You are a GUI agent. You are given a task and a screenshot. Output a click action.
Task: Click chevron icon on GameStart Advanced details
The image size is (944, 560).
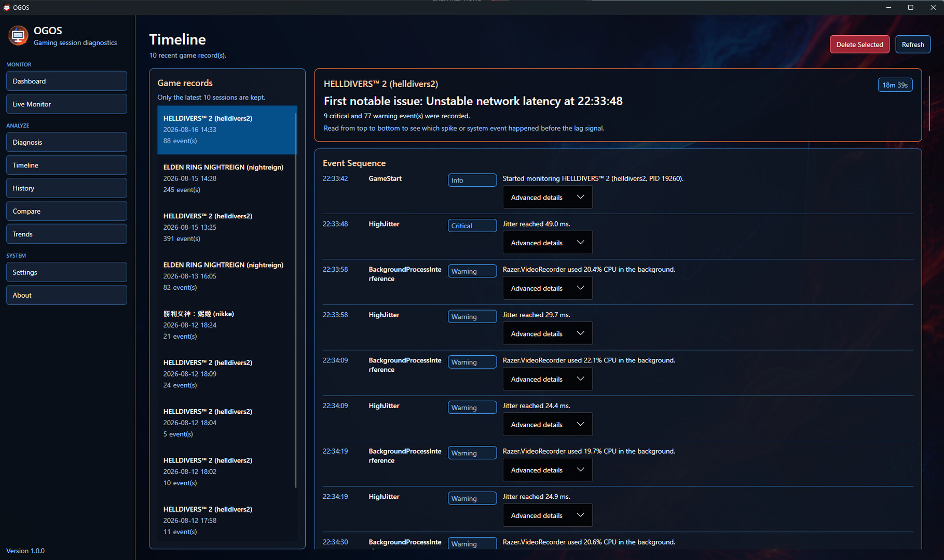tap(580, 197)
